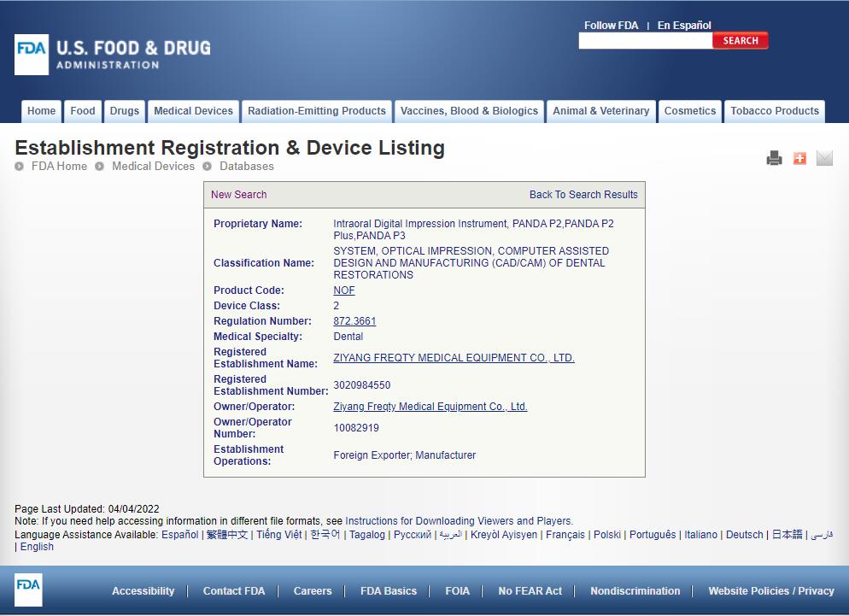This screenshot has height=616, width=849.
Task: Open Nondiscrimination footer link
Action: click(x=635, y=591)
